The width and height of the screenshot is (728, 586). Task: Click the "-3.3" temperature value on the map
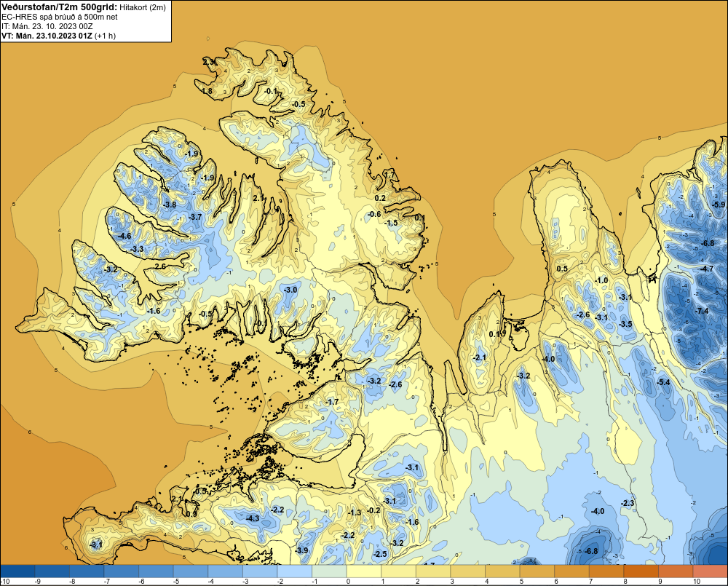point(137,249)
